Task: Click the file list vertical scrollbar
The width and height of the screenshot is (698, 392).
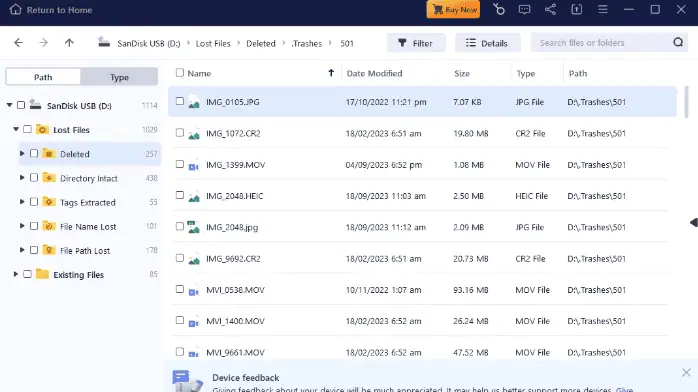Action: 686,101
